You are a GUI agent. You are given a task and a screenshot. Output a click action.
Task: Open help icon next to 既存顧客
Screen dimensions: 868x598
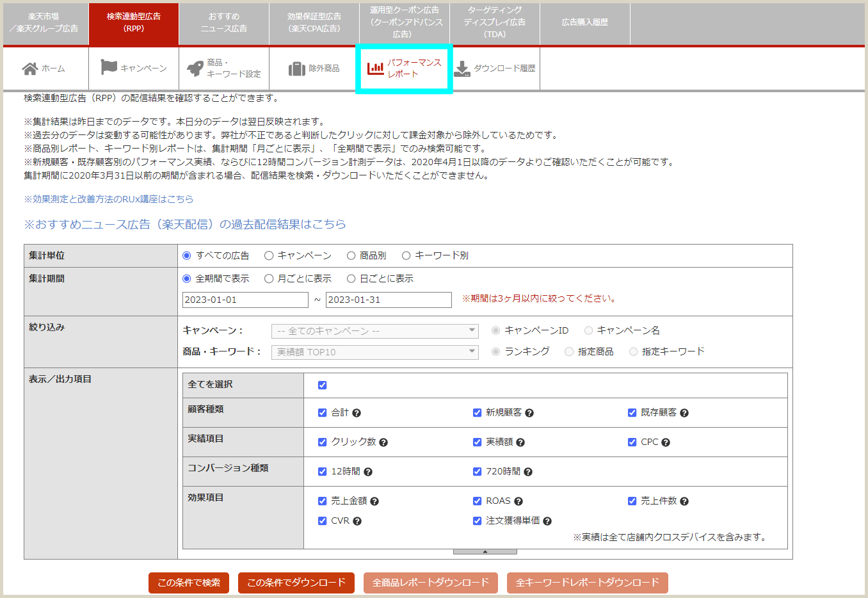pyautogui.click(x=684, y=413)
